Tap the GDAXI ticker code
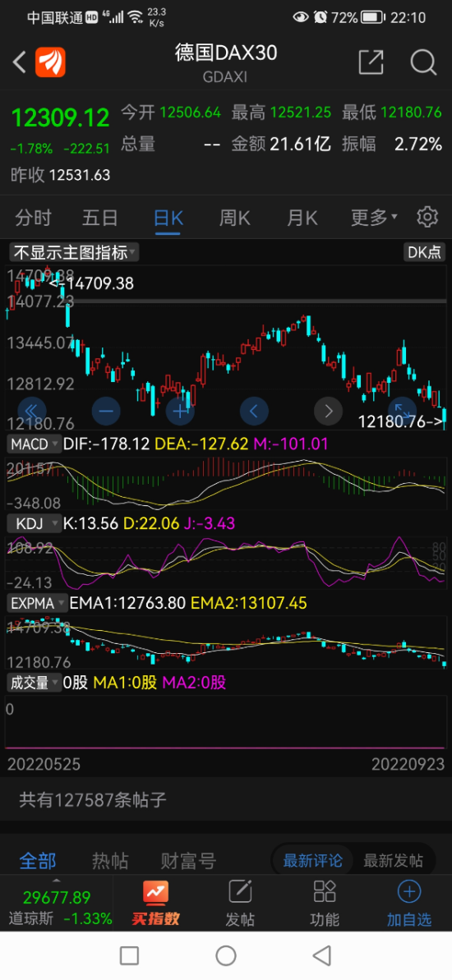The image size is (452, 980). [x=226, y=77]
